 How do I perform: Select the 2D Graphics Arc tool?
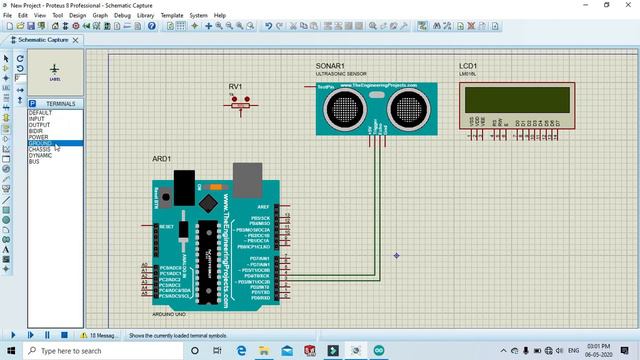[6, 230]
